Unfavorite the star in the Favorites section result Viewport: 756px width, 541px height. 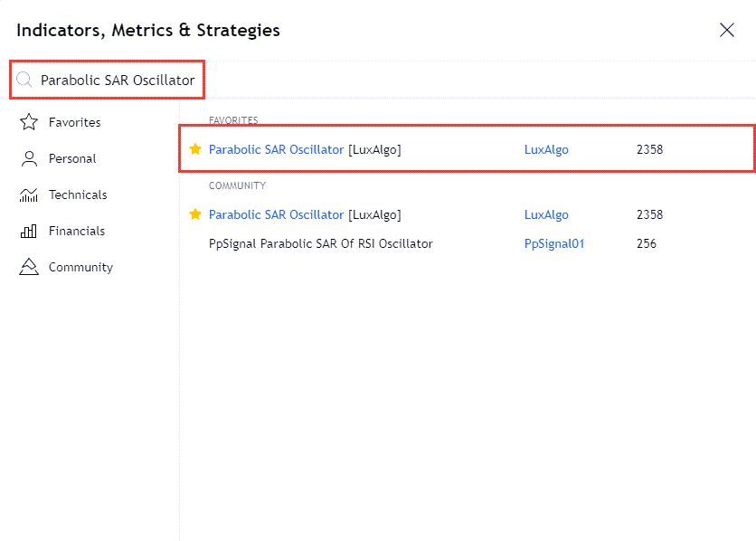click(x=194, y=149)
